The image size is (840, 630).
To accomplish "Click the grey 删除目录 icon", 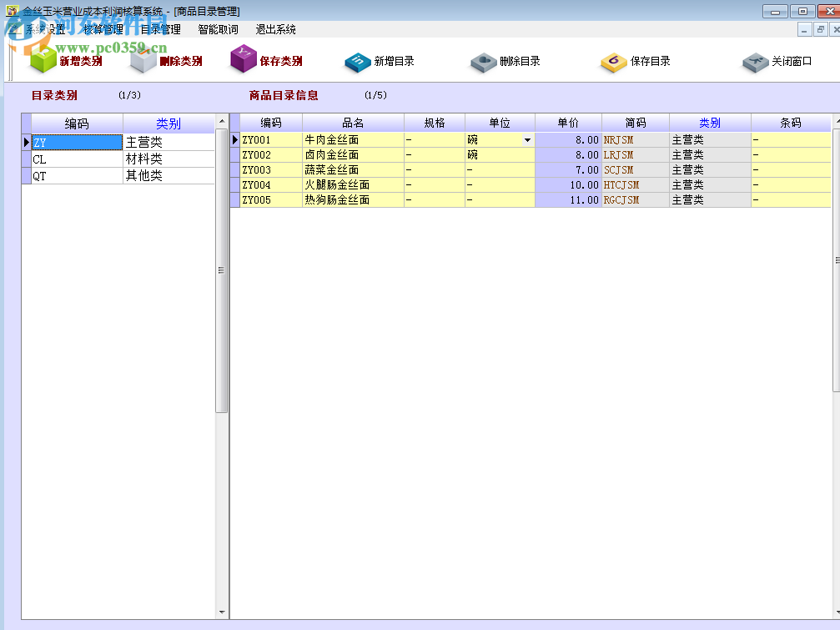I will [x=484, y=62].
